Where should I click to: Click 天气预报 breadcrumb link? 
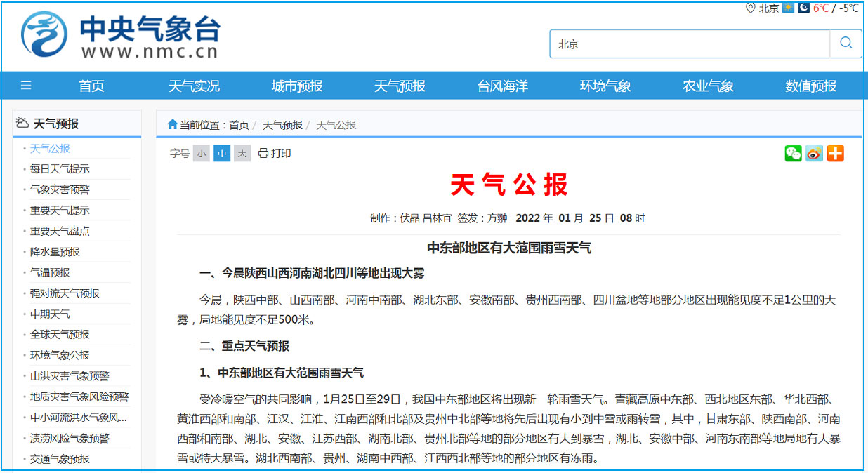(x=282, y=125)
